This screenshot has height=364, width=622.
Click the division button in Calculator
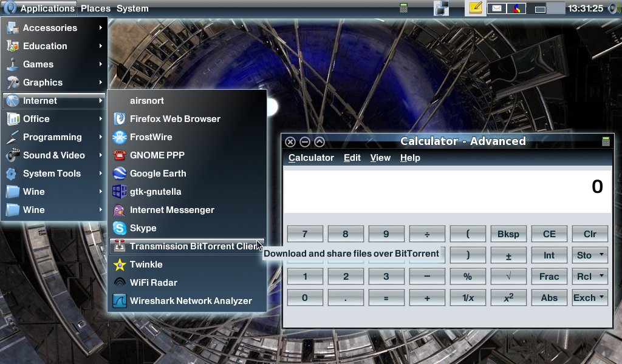click(x=427, y=234)
